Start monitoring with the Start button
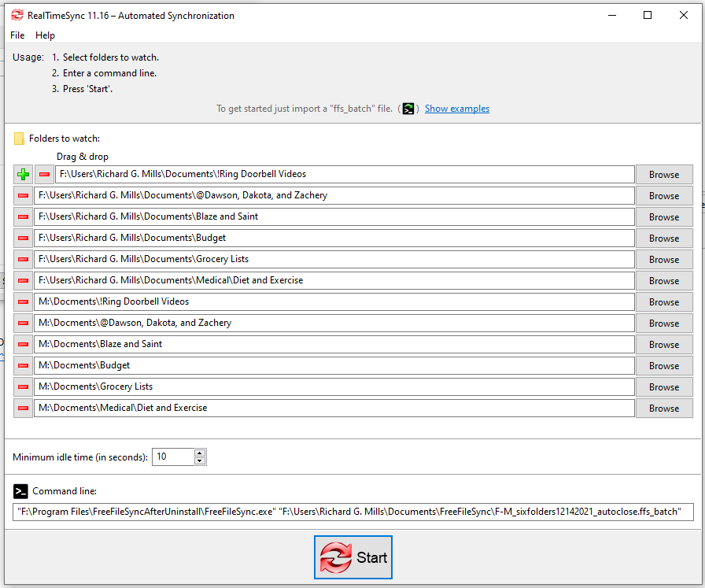This screenshot has height=588, width=705. tap(353, 557)
